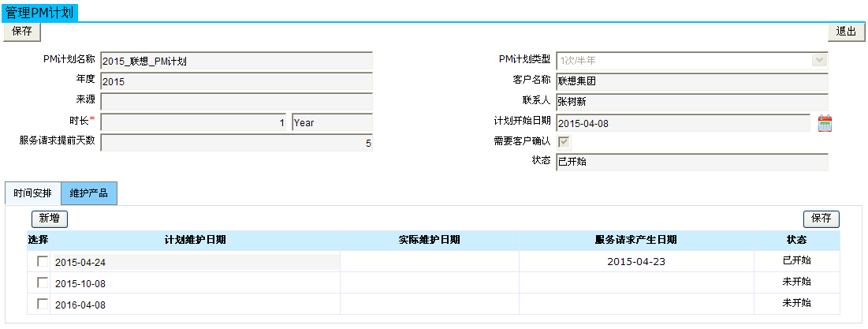The image size is (868, 329).
Task: Switch to the 维护产品 tab
Action: [89, 194]
